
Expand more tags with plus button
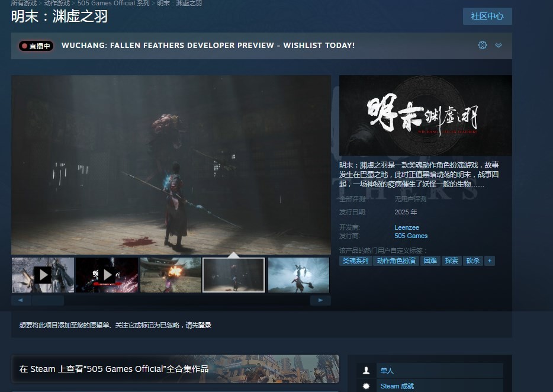point(489,261)
